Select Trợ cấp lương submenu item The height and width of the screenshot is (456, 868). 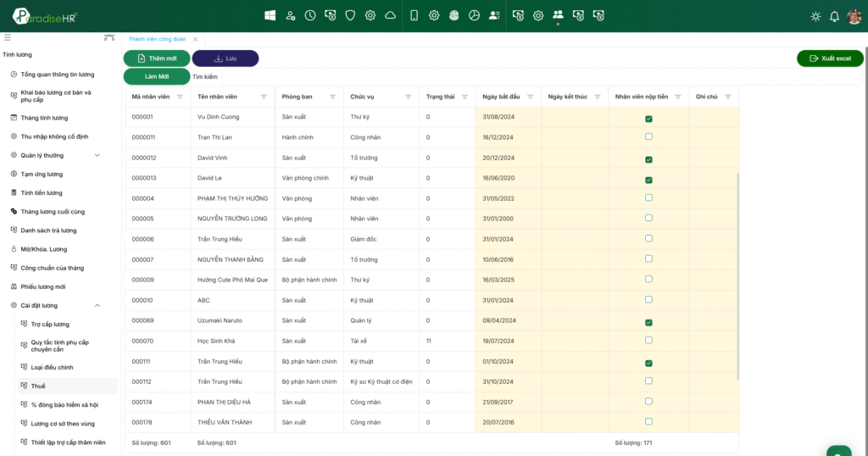(50, 325)
